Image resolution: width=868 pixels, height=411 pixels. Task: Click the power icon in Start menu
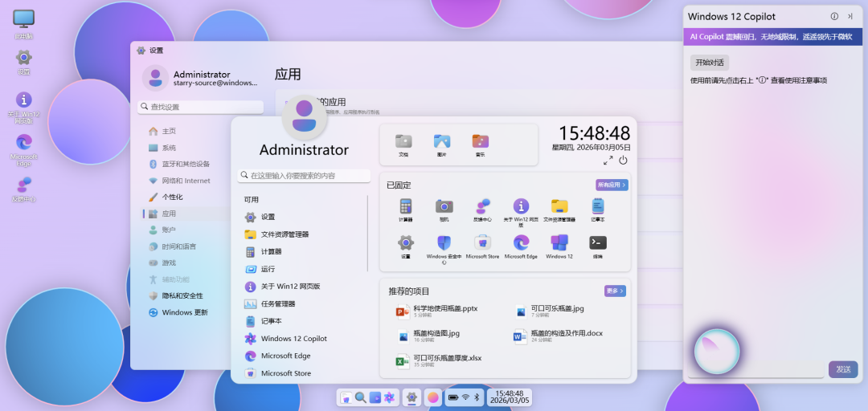point(623,161)
